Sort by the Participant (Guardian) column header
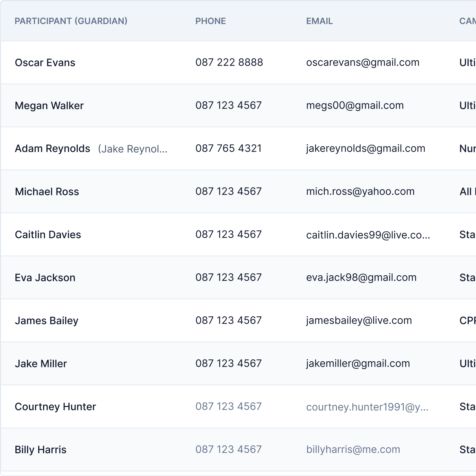Viewport: 476px width, 476px height. tap(71, 21)
